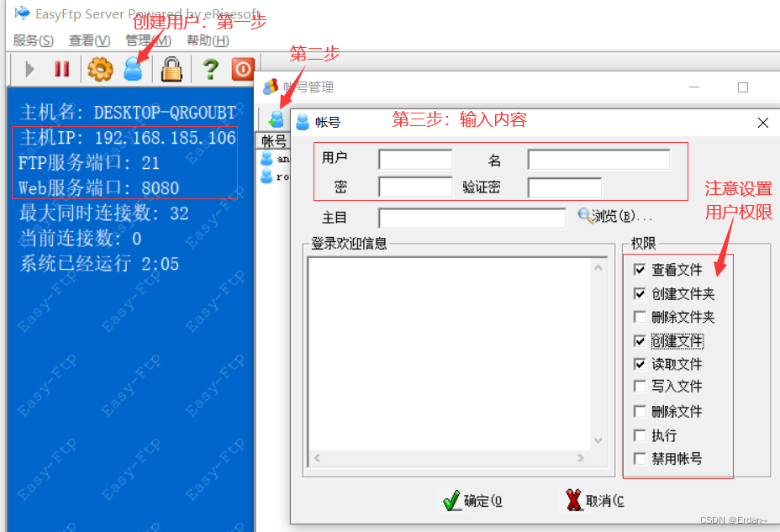The height and width of the screenshot is (532, 780).
Task: Enable the 写入文件 permission
Action: click(x=641, y=387)
